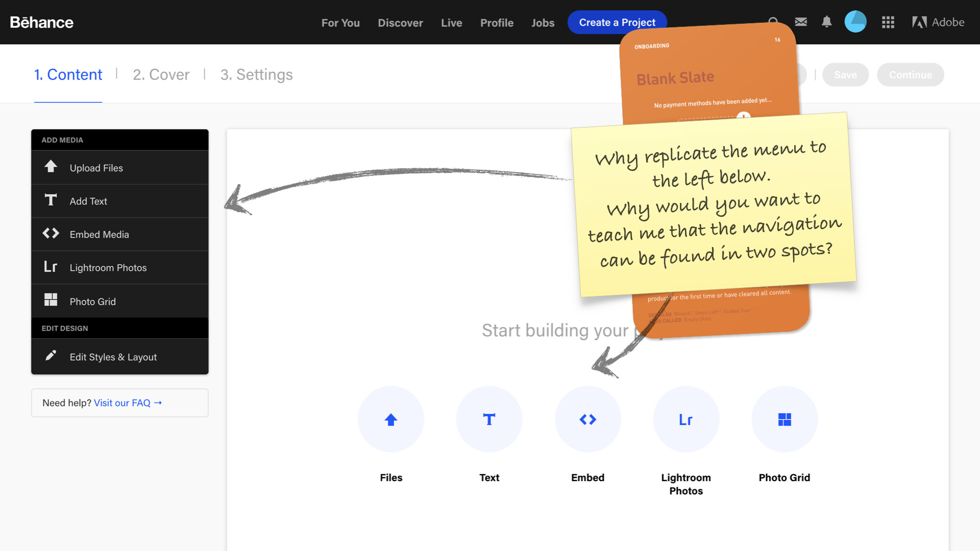Viewport: 980px width, 551px height.
Task: Open the Adobe apps grid icon
Action: (x=888, y=22)
